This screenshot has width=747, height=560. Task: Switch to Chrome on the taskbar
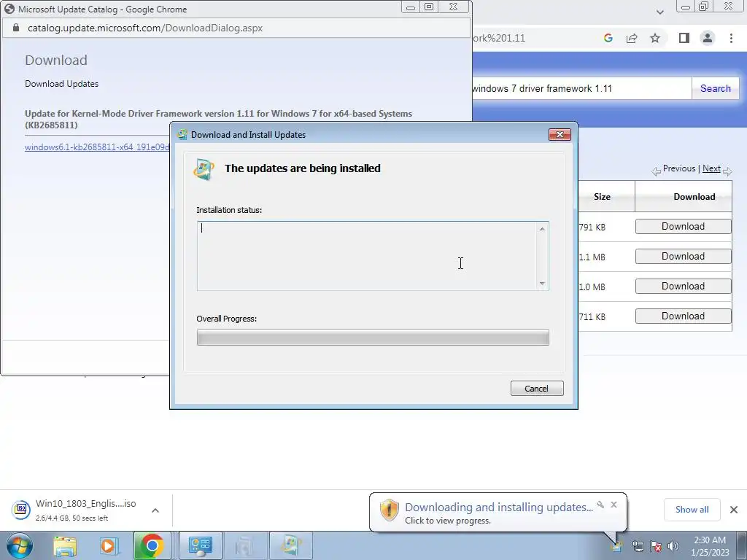click(x=152, y=545)
